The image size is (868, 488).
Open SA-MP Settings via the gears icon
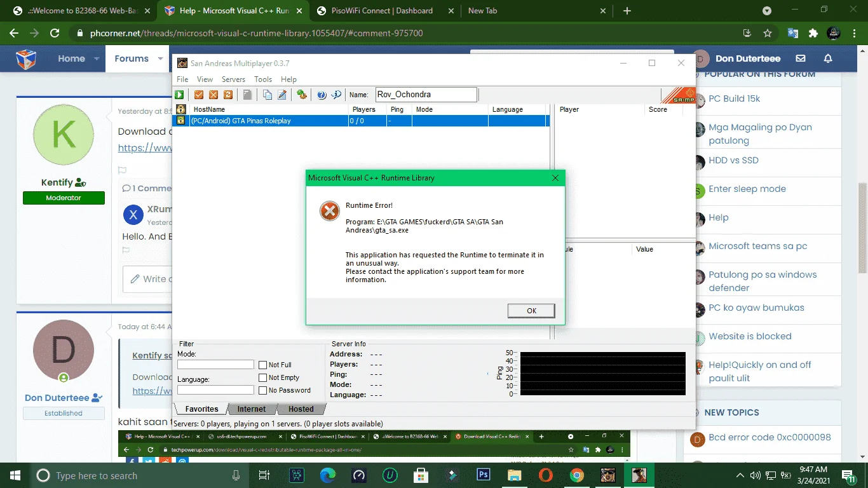302,95
